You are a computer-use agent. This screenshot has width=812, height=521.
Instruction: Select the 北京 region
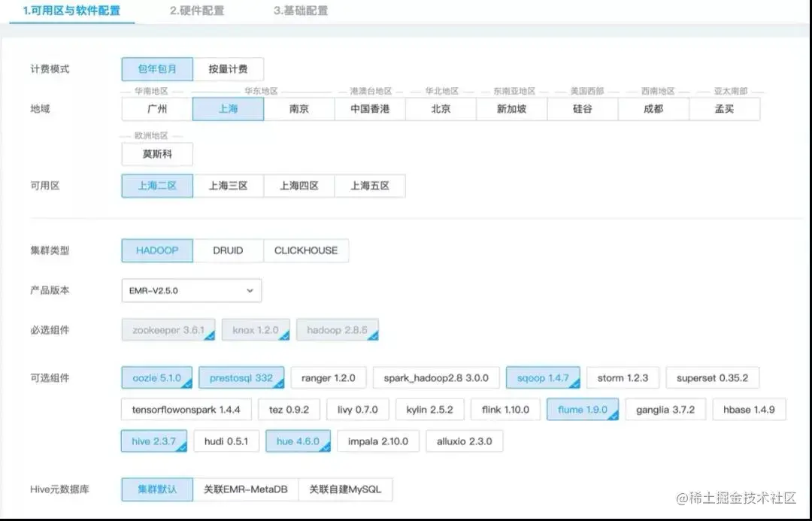pos(441,108)
